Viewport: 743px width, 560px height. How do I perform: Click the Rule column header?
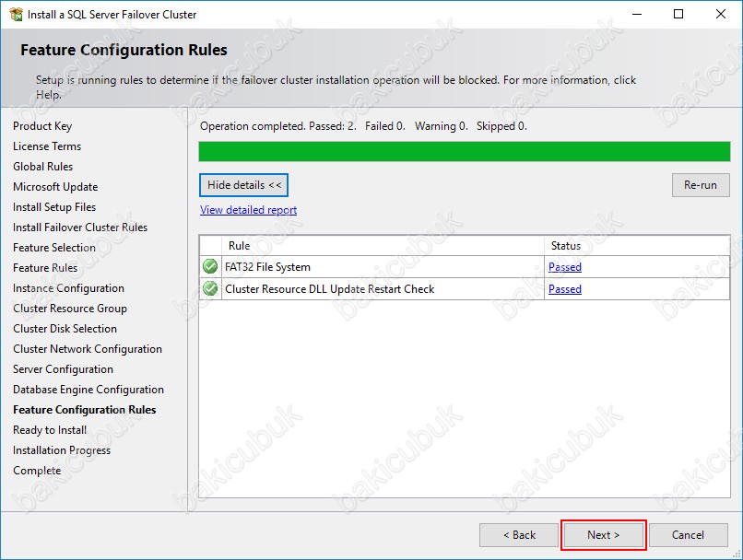[x=383, y=246]
